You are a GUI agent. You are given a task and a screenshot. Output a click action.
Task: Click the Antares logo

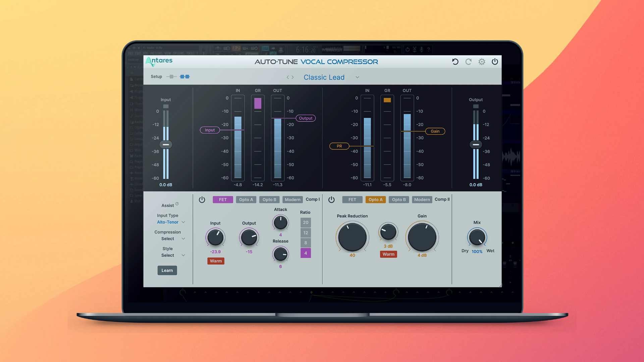(x=159, y=61)
